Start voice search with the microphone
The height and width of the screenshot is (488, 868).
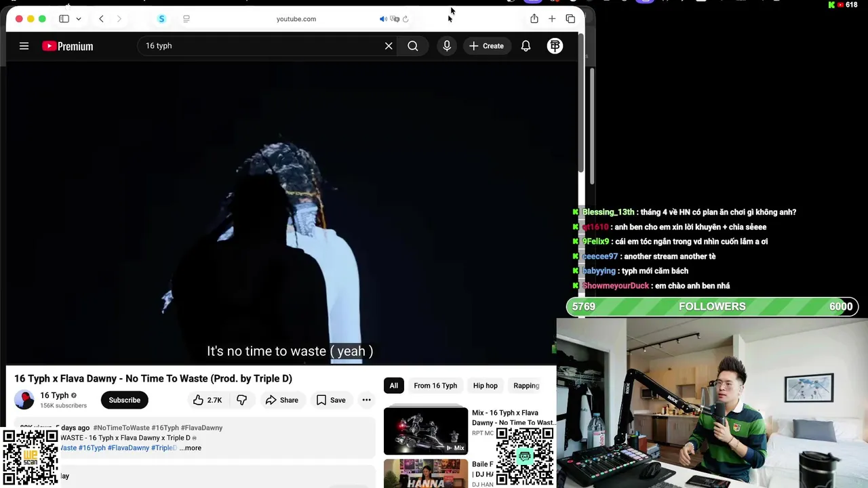coord(447,46)
